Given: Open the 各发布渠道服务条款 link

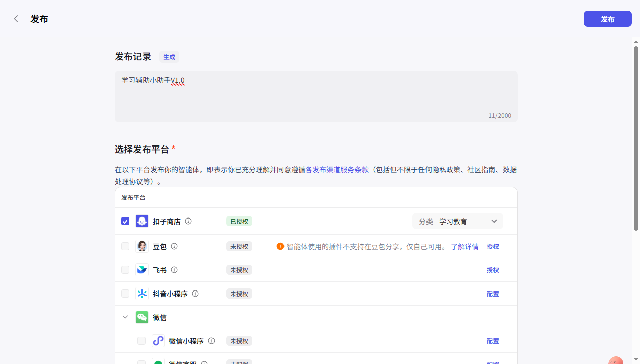Looking at the screenshot, I should click(x=336, y=170).
